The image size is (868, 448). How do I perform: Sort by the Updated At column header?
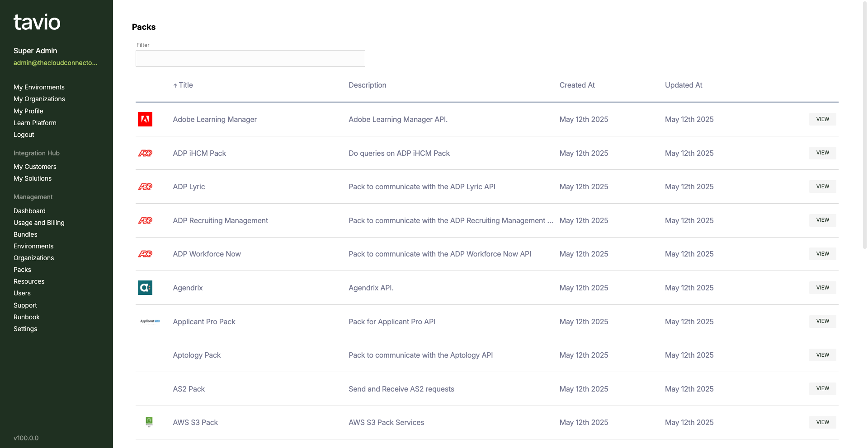(683, 85)
